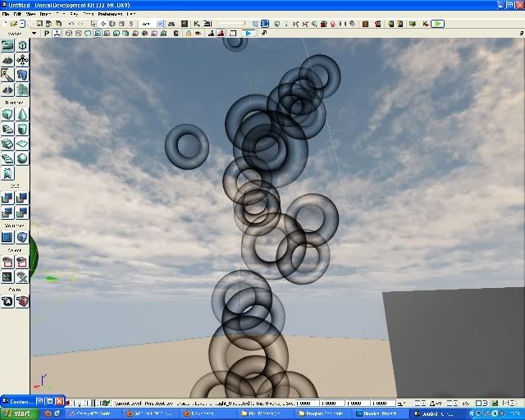Viewport: 525px width, 420px height.
Task: Maximize the viewport with the square icon
Action: click(x=233, y=33)
